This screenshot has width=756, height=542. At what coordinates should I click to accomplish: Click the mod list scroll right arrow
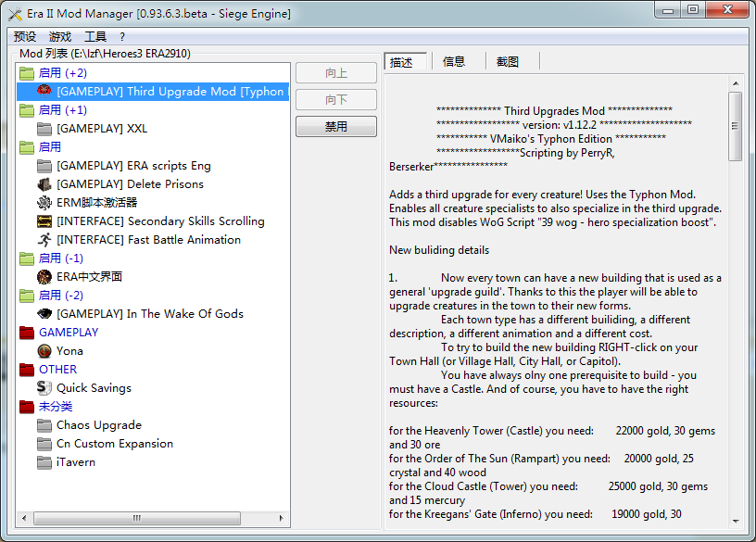point(281,518)
